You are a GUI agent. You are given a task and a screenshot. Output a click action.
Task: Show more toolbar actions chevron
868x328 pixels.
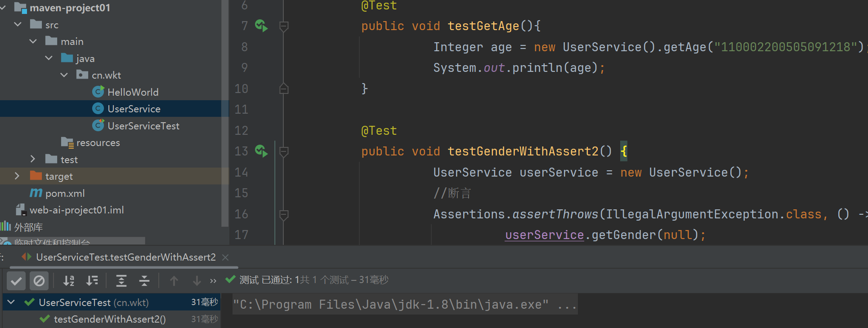point(213,281)
